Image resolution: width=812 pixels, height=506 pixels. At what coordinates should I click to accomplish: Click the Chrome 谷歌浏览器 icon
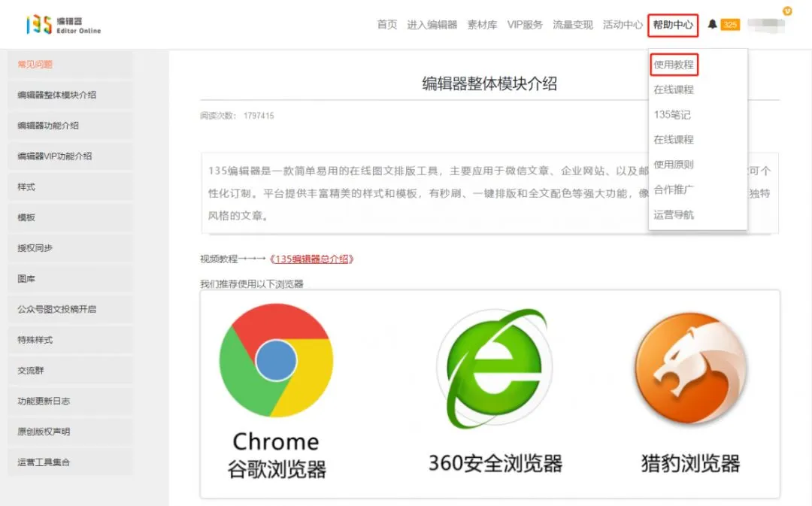pyautogui.click(x=276, y=360)
